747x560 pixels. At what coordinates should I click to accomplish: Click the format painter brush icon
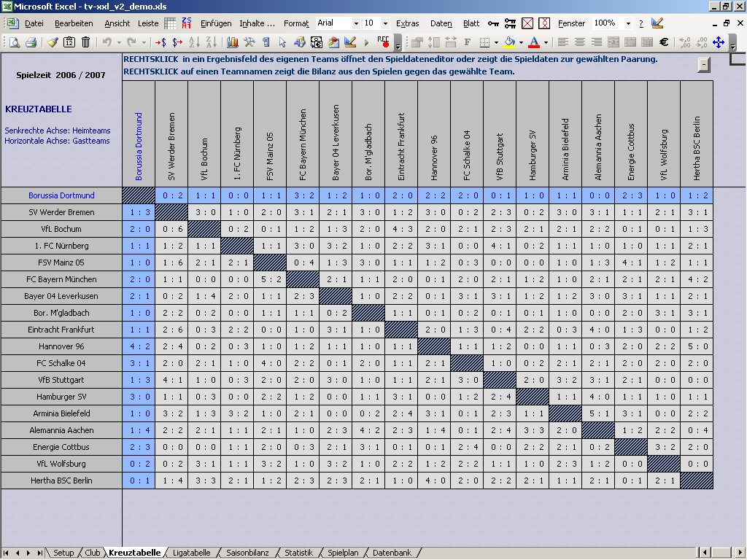53,42
